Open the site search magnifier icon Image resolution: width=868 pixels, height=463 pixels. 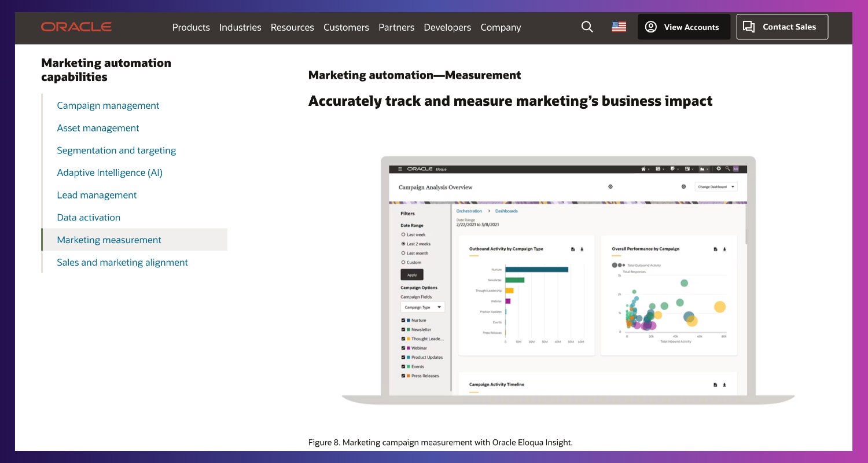[587, 27]
